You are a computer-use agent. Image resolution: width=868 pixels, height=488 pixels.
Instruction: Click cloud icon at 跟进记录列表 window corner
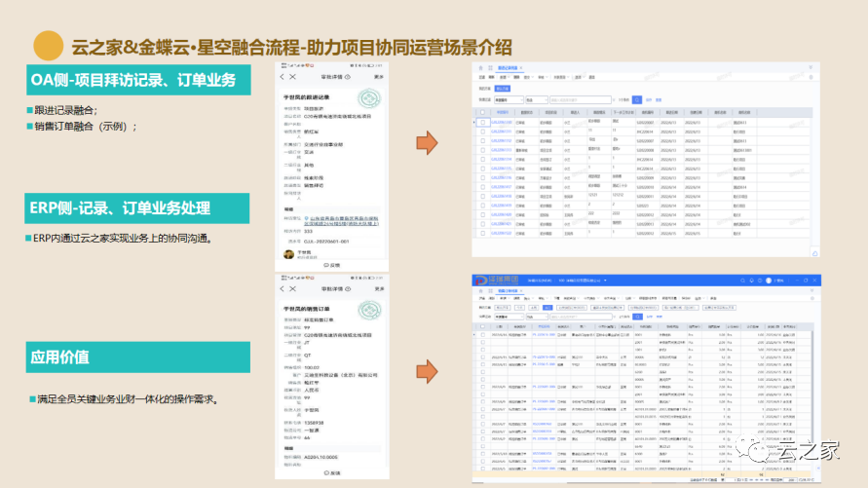(814, 253)
